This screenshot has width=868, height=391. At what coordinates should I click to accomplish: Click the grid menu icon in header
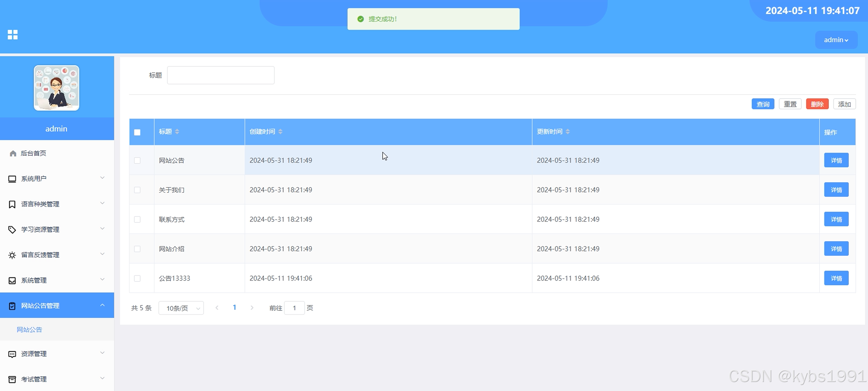(x=12, y=34)
